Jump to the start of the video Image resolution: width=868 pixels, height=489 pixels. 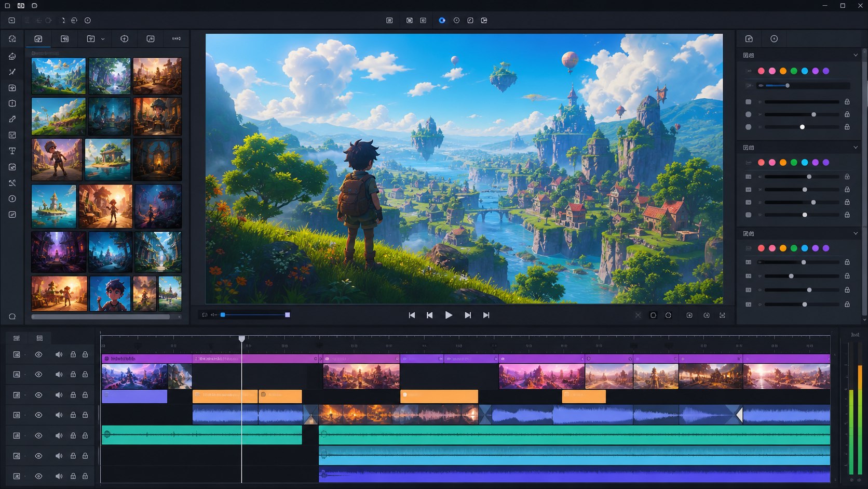[x=412, y=315]
